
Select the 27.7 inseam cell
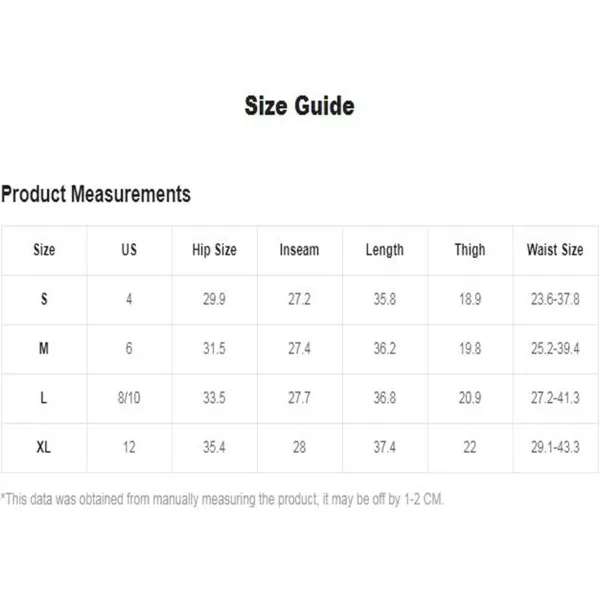pyautogui.click(x=299, y=398)
